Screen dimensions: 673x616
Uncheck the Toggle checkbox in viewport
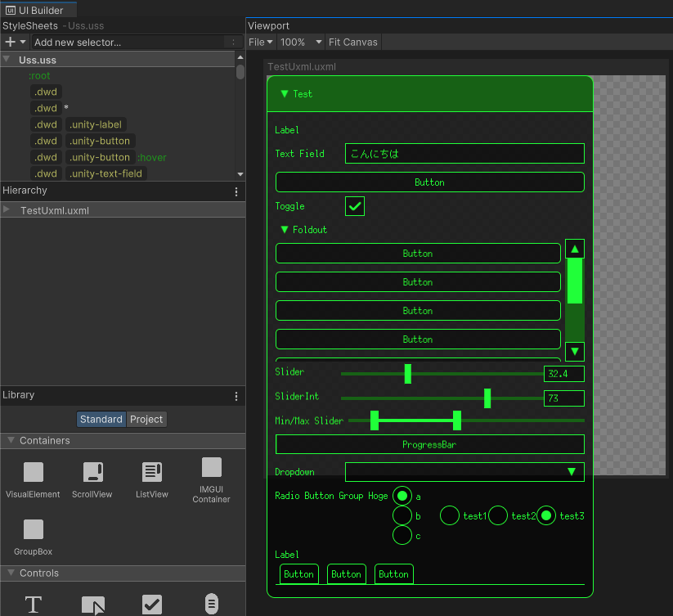click(355, 206)
